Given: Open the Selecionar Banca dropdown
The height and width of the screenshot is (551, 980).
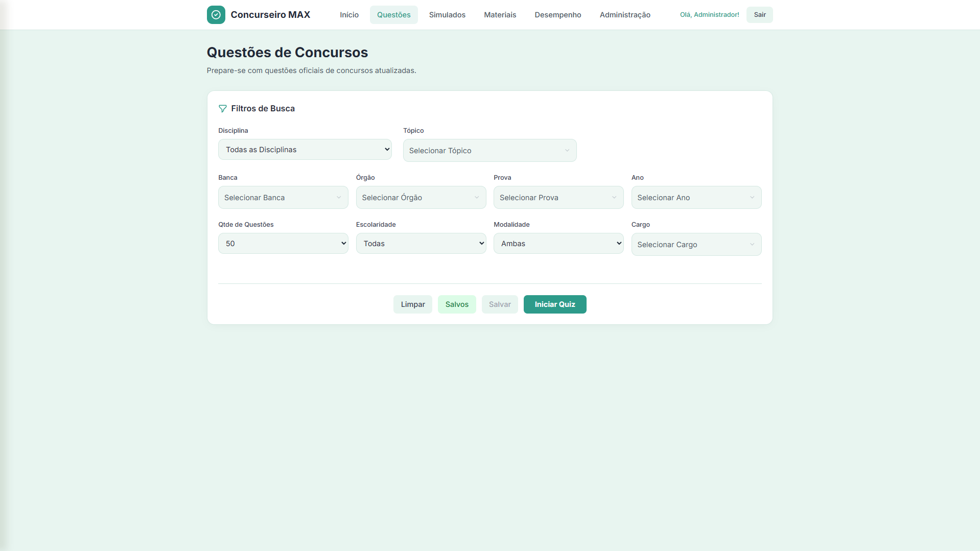Looking at the screenshot, I should pyautogui.click(x=283, y=198).
